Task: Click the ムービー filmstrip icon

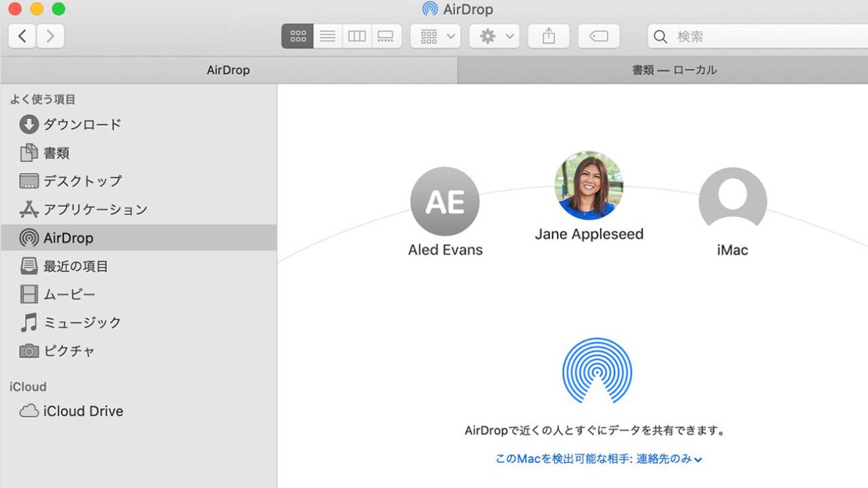Action: coord(29,294)
